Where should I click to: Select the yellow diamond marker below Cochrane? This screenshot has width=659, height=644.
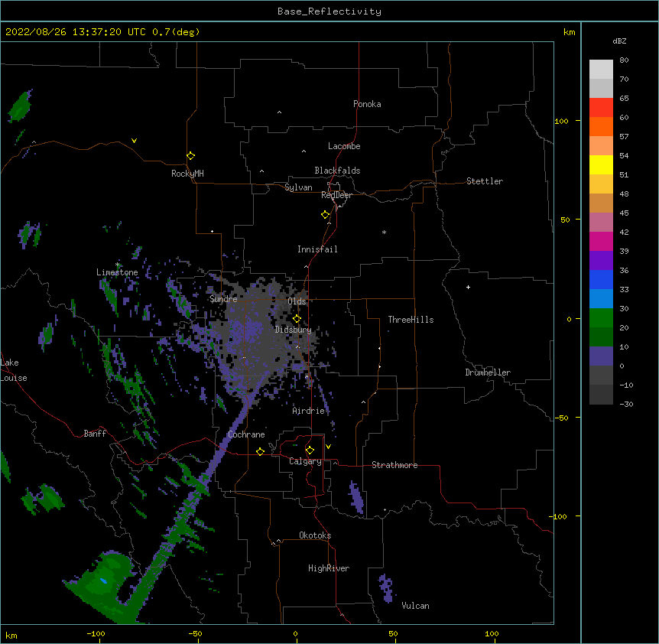pos(260,451)
